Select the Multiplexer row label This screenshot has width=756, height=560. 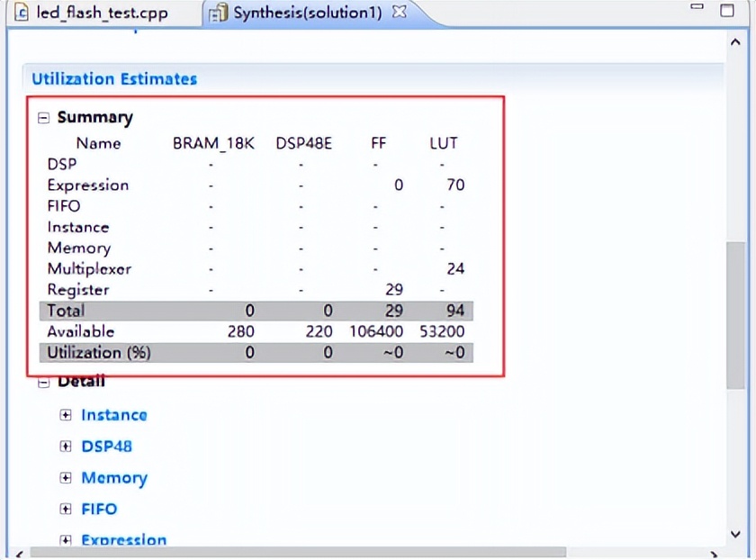pos(89,268)
